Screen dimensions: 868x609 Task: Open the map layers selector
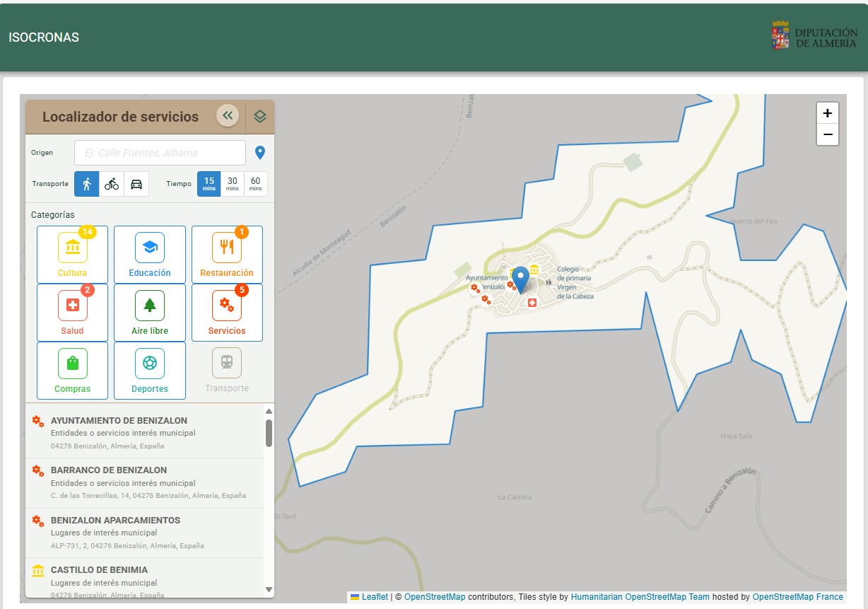[259, 117]
